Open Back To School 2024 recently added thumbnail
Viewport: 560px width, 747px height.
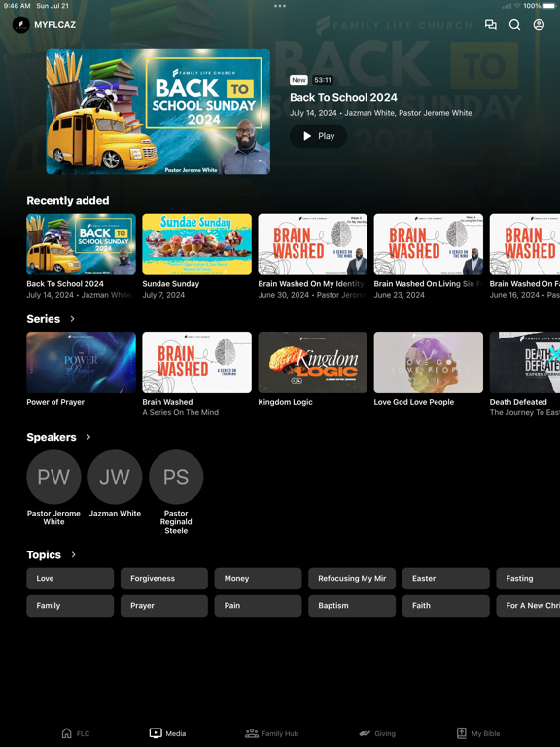[81, 244]
